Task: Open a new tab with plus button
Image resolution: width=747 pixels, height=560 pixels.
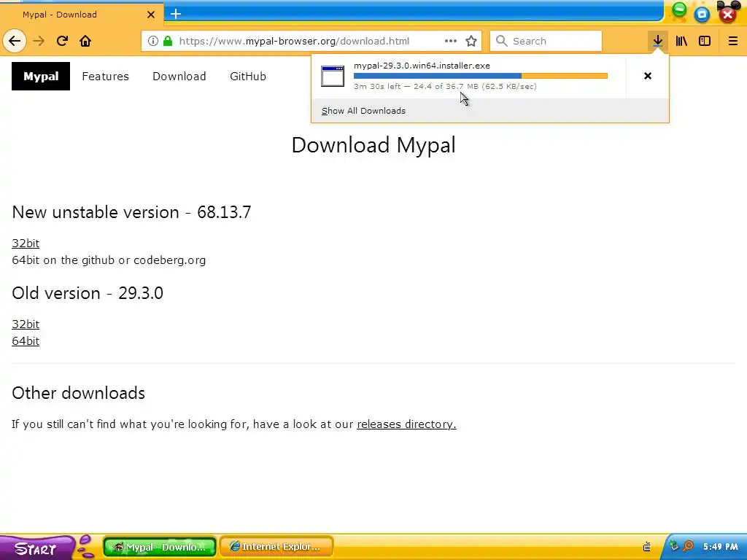Action: (x=176, y=14)
